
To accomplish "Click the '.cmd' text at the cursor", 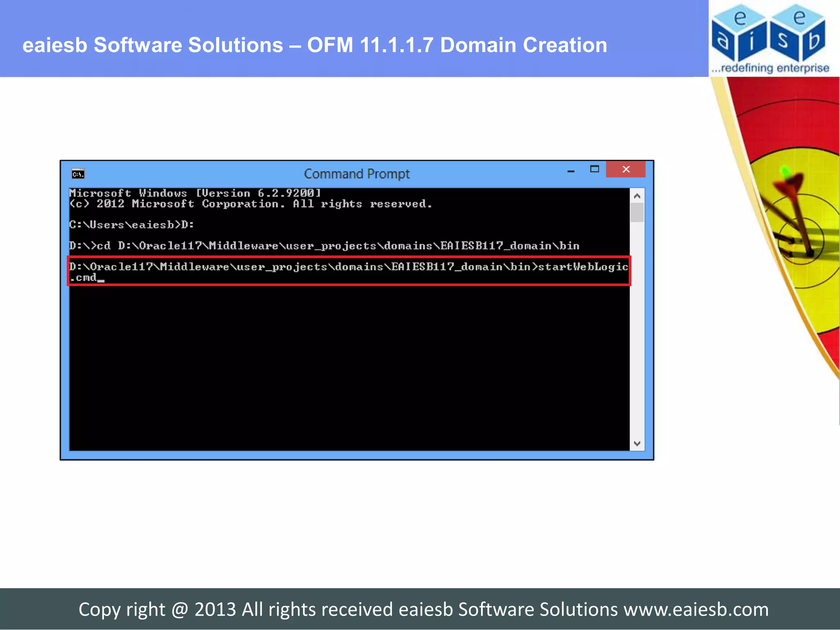I will [84, 278].
